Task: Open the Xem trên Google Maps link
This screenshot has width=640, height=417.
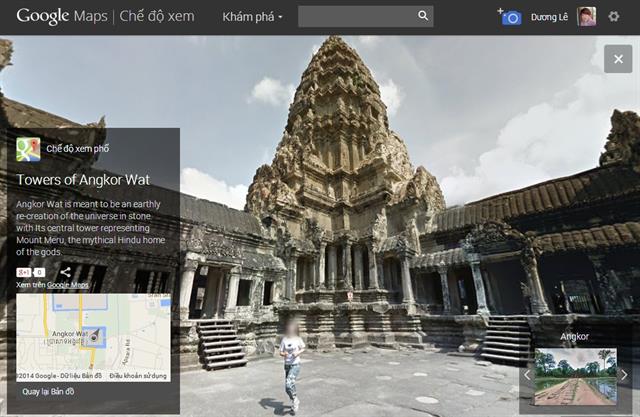Action: (x=52, y=285)
